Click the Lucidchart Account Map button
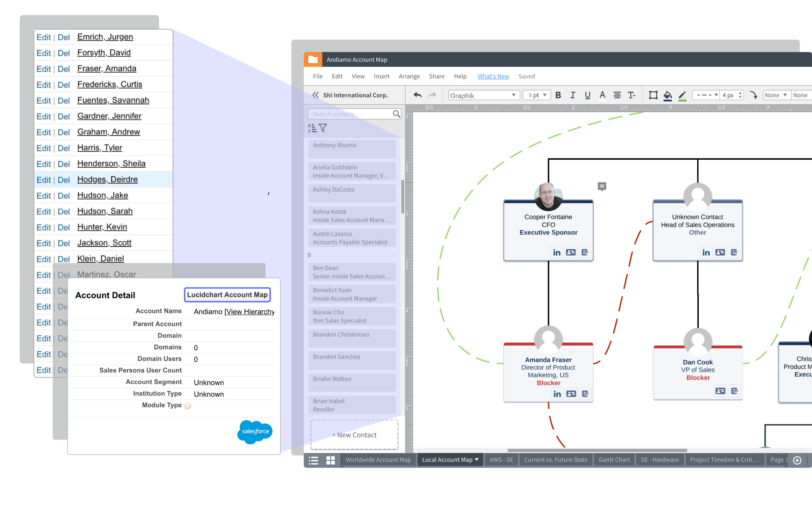Image resolution: width=812 pixels, height=507 pixels. (x=227, y=295)
